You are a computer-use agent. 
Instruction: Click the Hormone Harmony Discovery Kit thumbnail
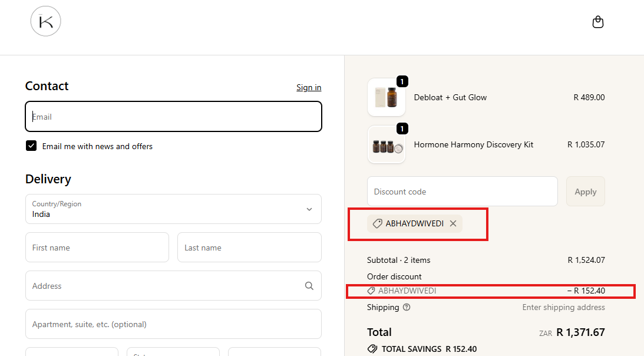click(x=387, y=145)
